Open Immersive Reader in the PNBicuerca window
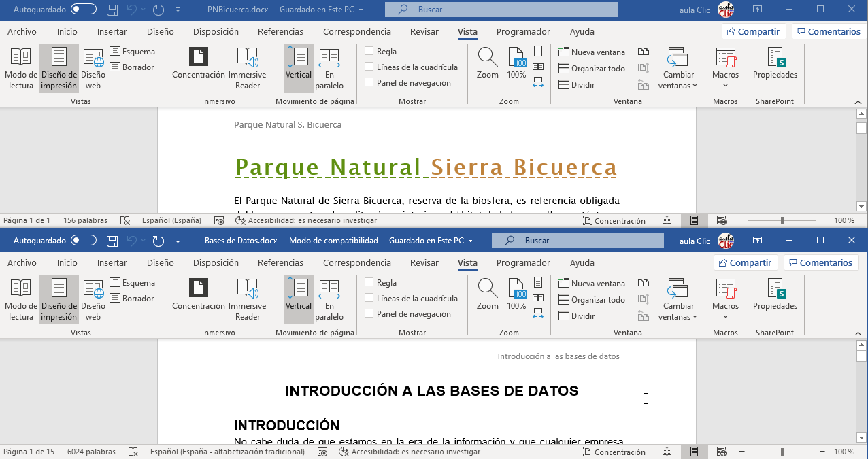 click(x=247, y=68)
